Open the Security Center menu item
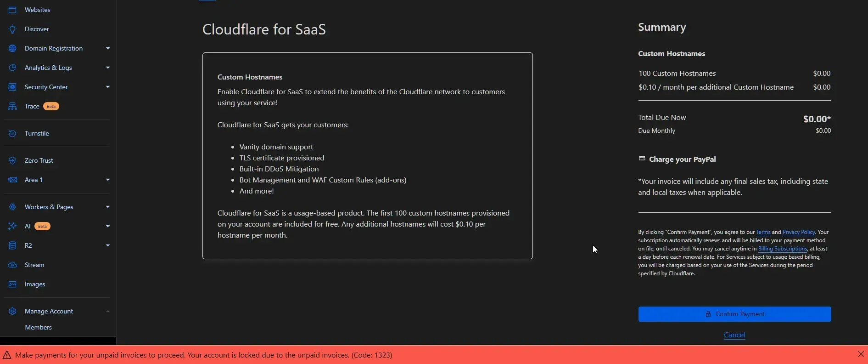Image resolution: width=868 pixels, height=364 pixels. 46,87
